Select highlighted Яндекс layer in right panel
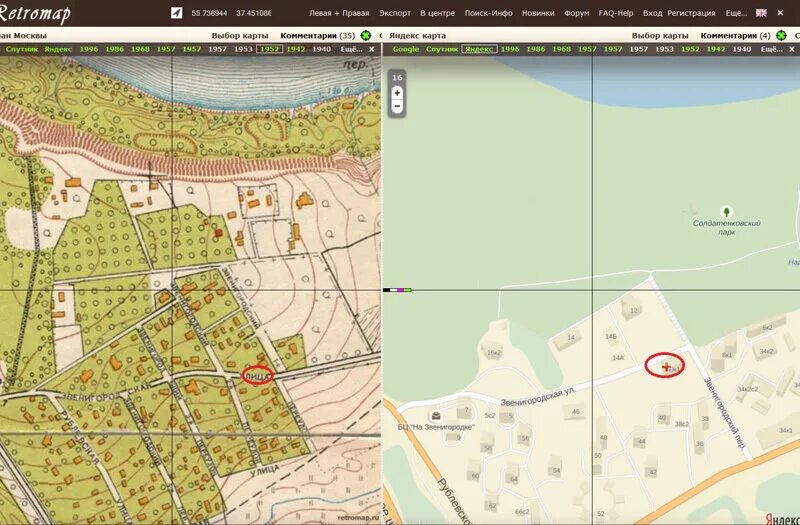Image resolution: width=800 pixels, height=525 pixels. click(479, 49)
